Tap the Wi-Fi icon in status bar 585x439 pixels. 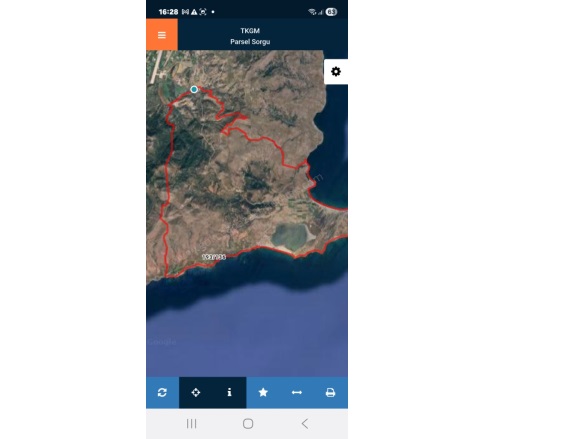pos(312,12)
